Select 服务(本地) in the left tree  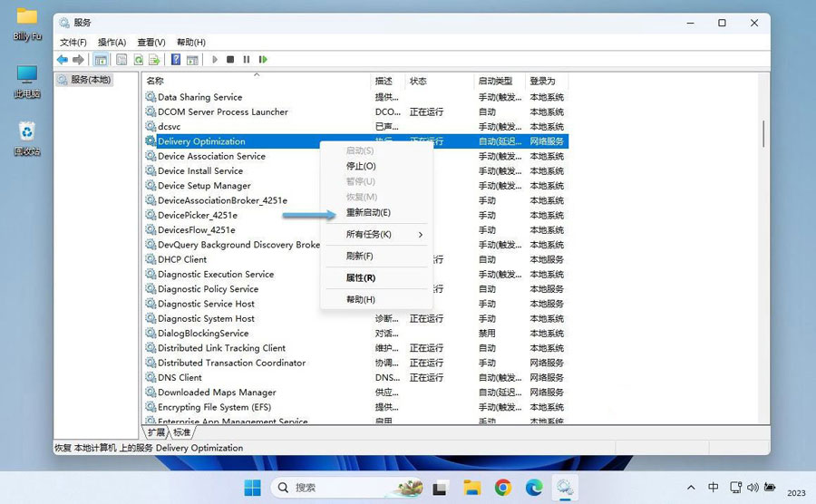pyautogui.click(x=90, y=80)
